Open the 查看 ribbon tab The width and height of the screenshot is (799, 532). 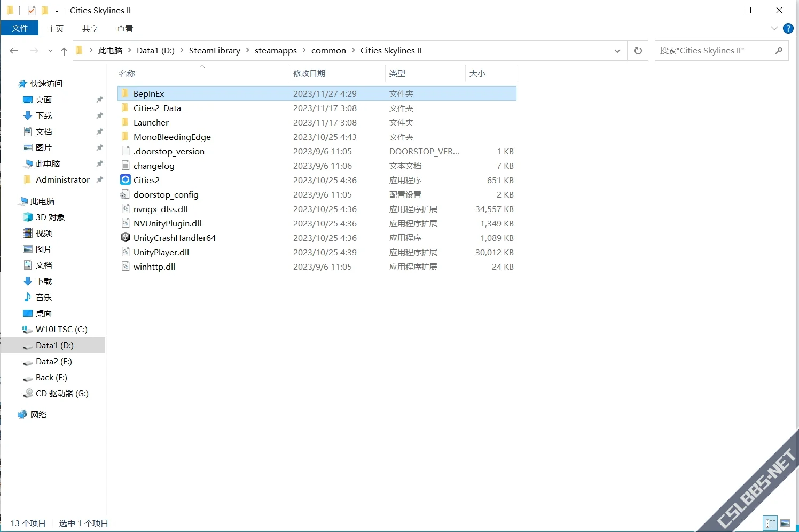coord(125,28)
